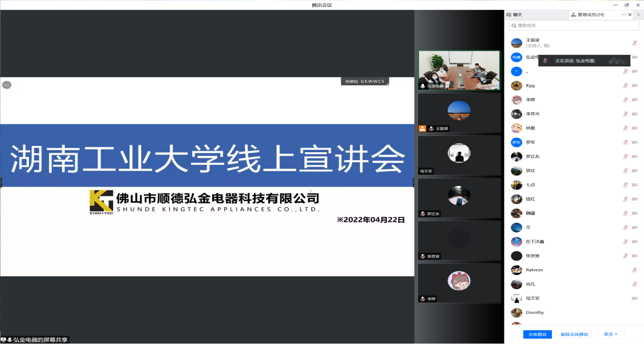The height and width of the screenshot is (344, 644).
Task: Switch to the 聊天 chat tab
Action: pyautogui.click(x=514, y=15)
